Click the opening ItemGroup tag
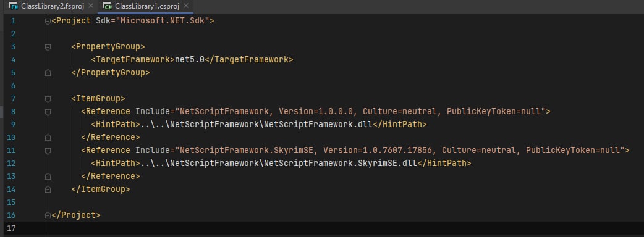Screen dimensions: 644x237 tap(98, 99)
